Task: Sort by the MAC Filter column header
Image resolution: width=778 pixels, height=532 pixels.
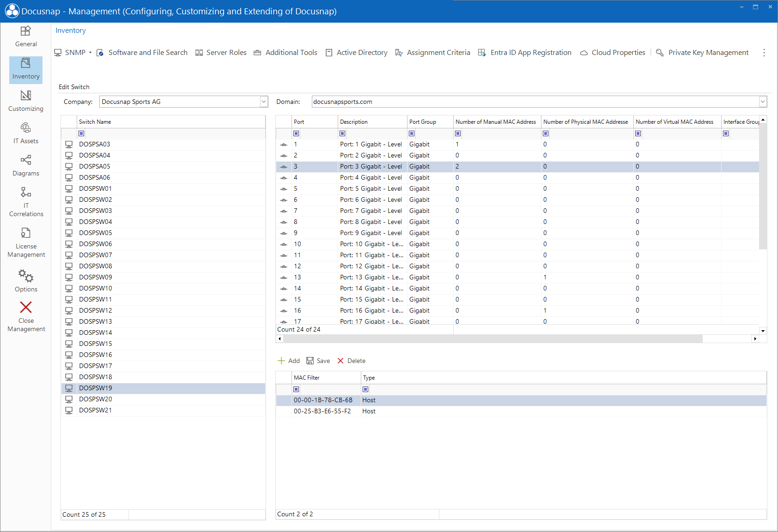Action: click(x=326, y=378)
